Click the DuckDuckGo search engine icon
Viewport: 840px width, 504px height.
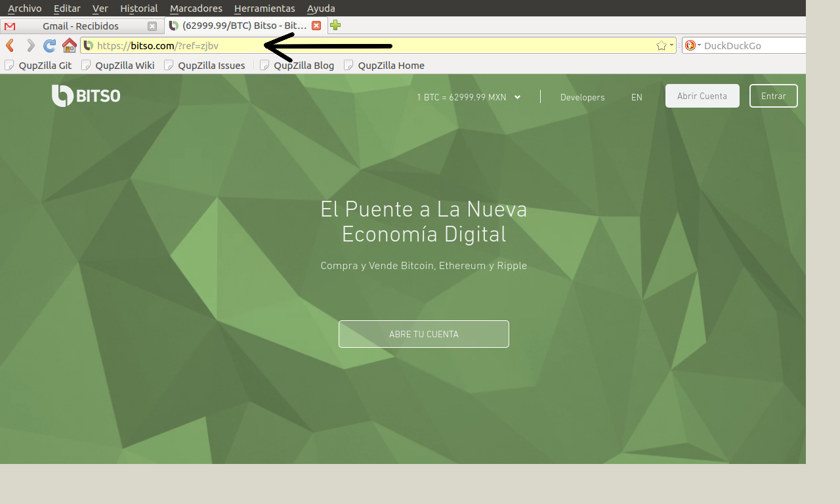[690, 45]
